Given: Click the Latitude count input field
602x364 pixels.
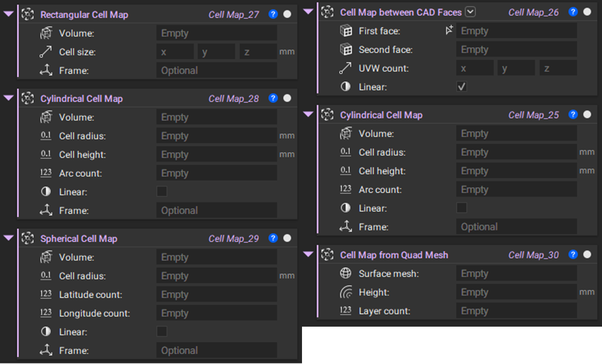Looking at the screenshot, I should (x=216, y=295).
